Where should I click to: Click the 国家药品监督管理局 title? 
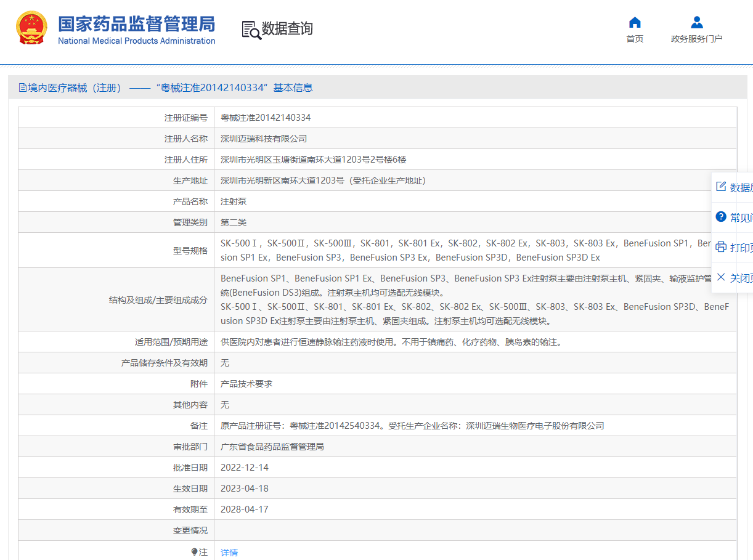(x=137, y=24)
